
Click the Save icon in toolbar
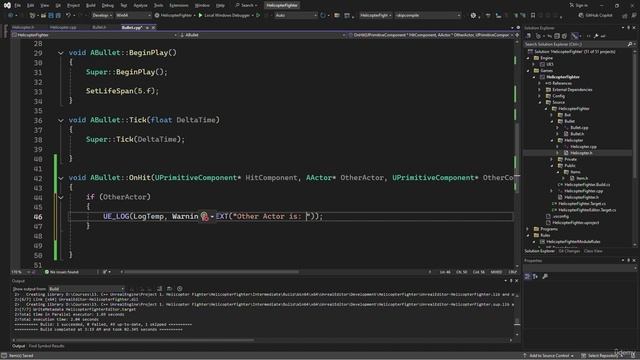(51, 15)
